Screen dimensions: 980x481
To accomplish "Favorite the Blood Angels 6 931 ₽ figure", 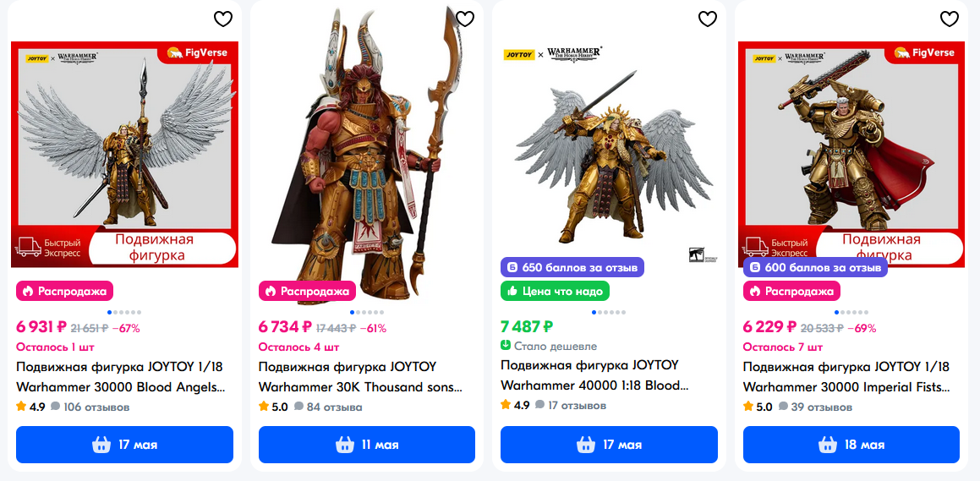I will tap(223, 19).
